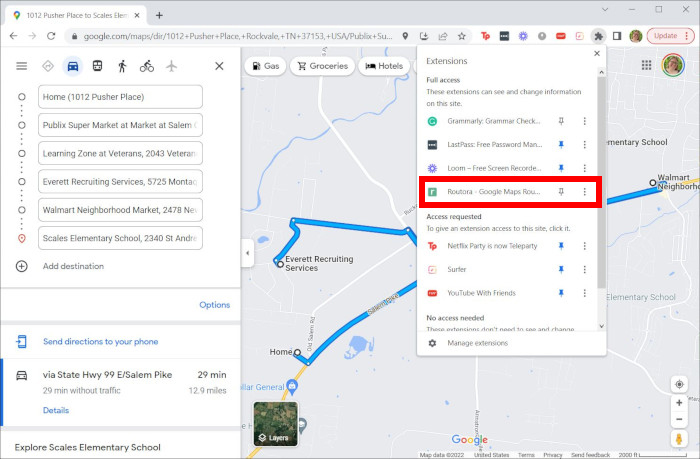Select best travel mode icon
The image size is (700, 459).
tap(48, 66)
